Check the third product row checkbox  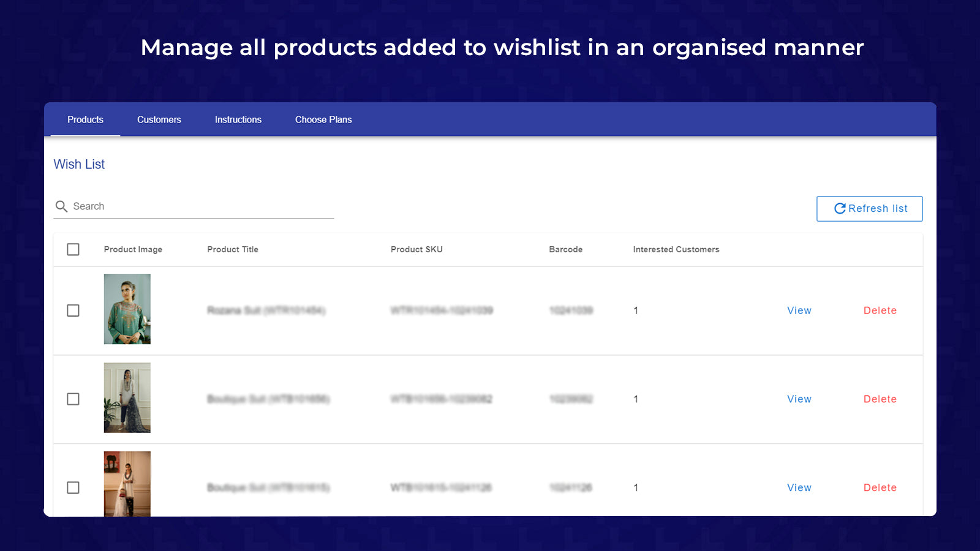(x=73, y=488)
